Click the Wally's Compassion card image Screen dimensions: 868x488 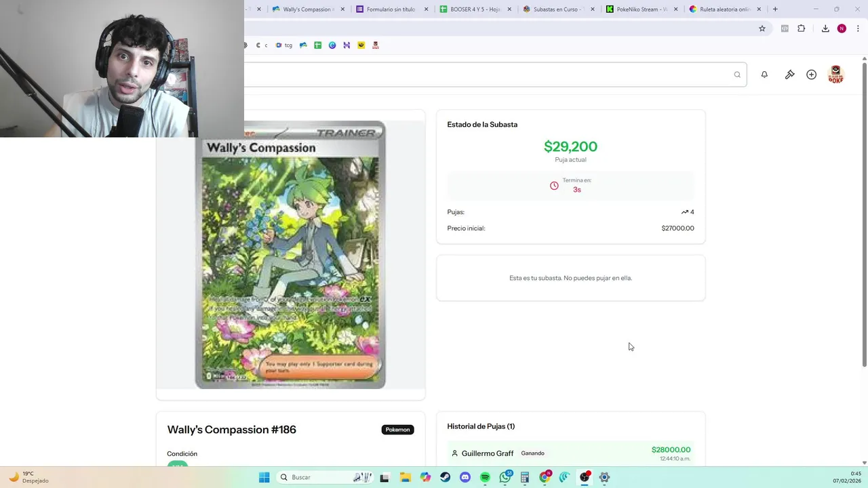point(290,255)
